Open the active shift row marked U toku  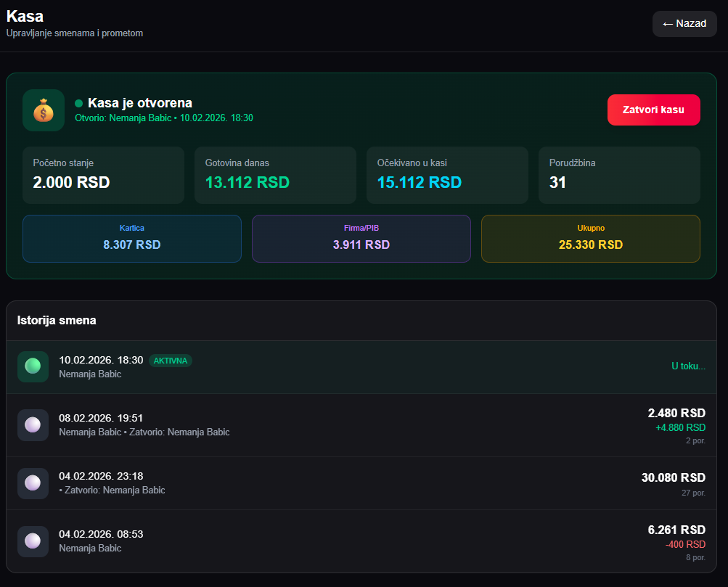(361, 367)
